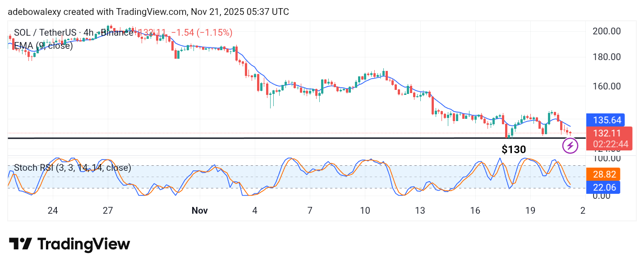The height and width of the screenshot is (267, 644).
Task: Click the 28.82 Stoch RSI value label
Action: point(603,174)
